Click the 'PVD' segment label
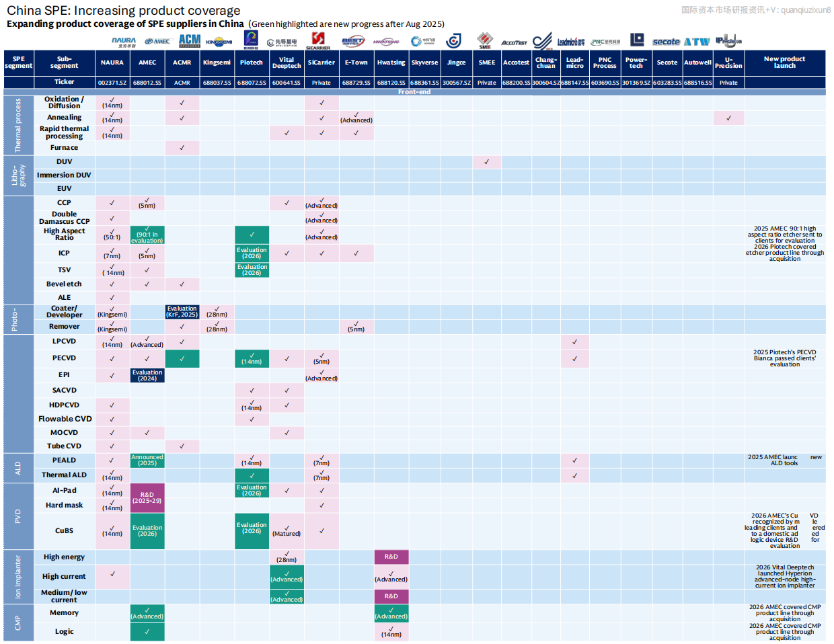Viewport: 834px width, 644px height. tap(18, 516)
